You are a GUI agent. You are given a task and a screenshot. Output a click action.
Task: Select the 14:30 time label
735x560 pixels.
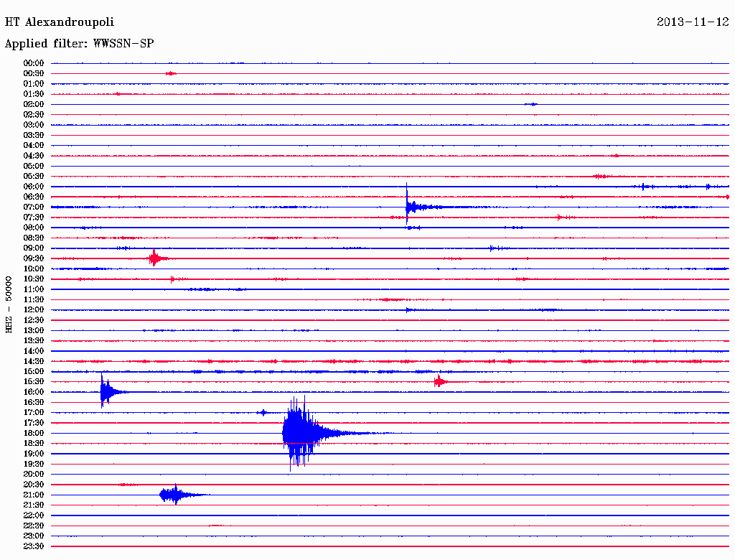(34, 361)
